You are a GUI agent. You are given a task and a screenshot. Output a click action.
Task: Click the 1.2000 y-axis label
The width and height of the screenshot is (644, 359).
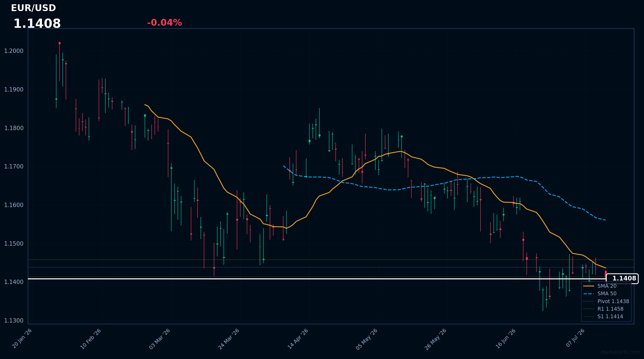pos(14,51)
